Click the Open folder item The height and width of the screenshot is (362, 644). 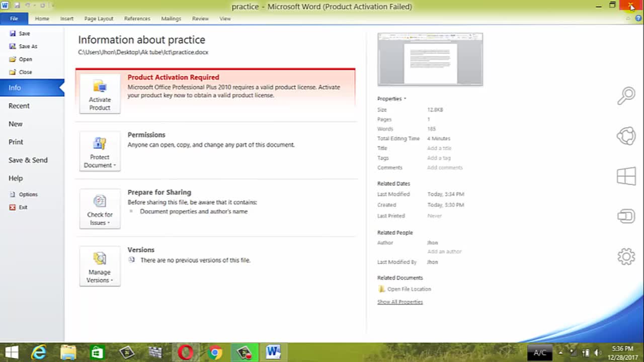[x=21, y=59]
